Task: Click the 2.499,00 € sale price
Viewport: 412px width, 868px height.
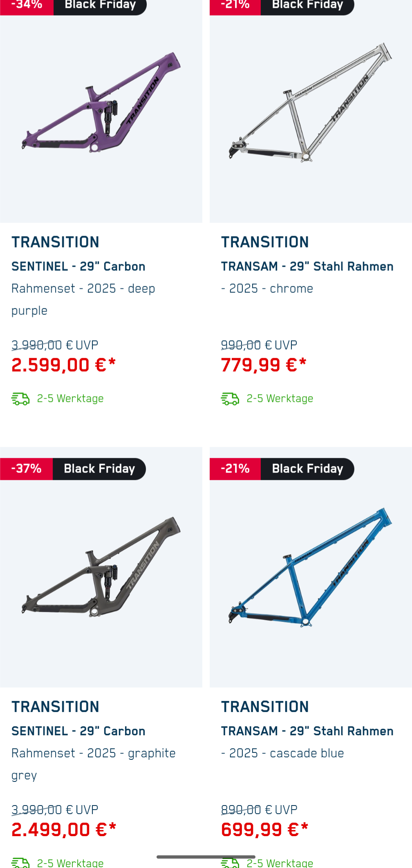Action: coord(64,830)
